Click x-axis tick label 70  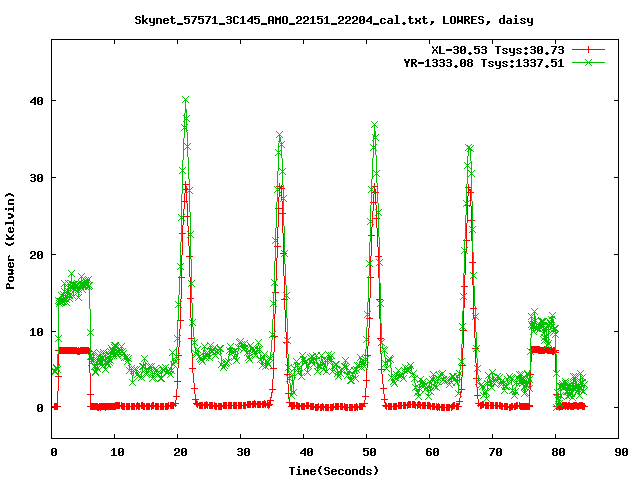tap(495, 452)
